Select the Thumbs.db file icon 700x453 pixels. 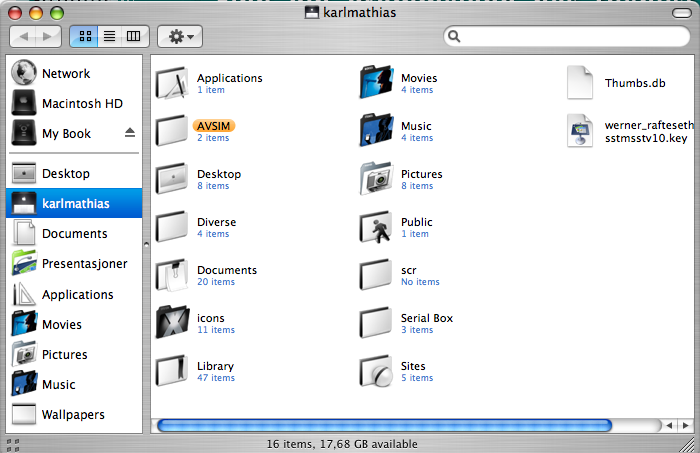click(580, 83)
